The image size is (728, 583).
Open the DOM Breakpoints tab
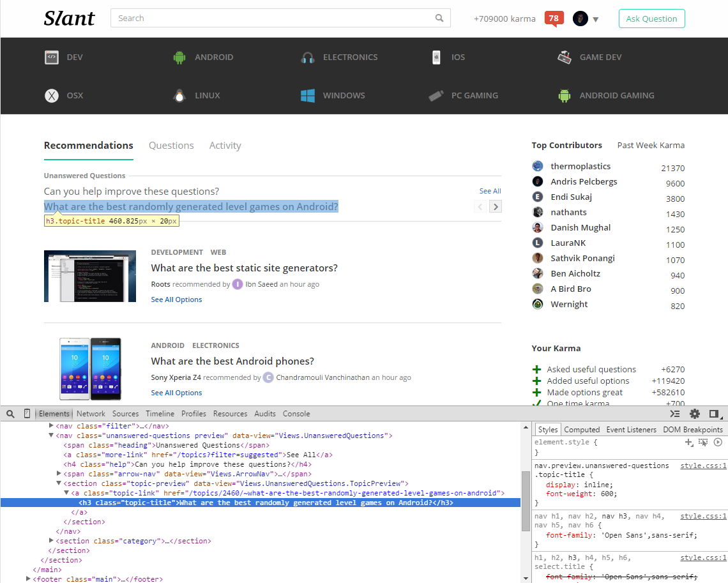[x=693, y=430]
